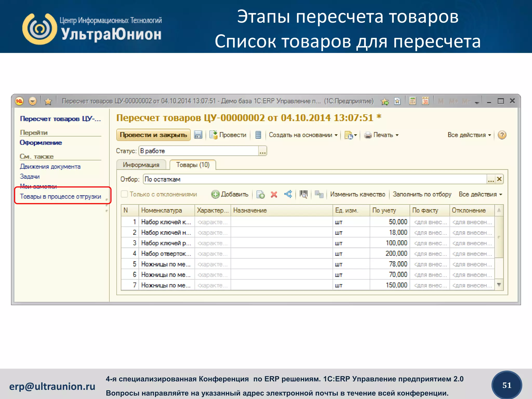Screen dimensions: 532x399
Task: Open the main menu dropdown arrow icon
Action: pyautogui.click(x=32, y=101)
